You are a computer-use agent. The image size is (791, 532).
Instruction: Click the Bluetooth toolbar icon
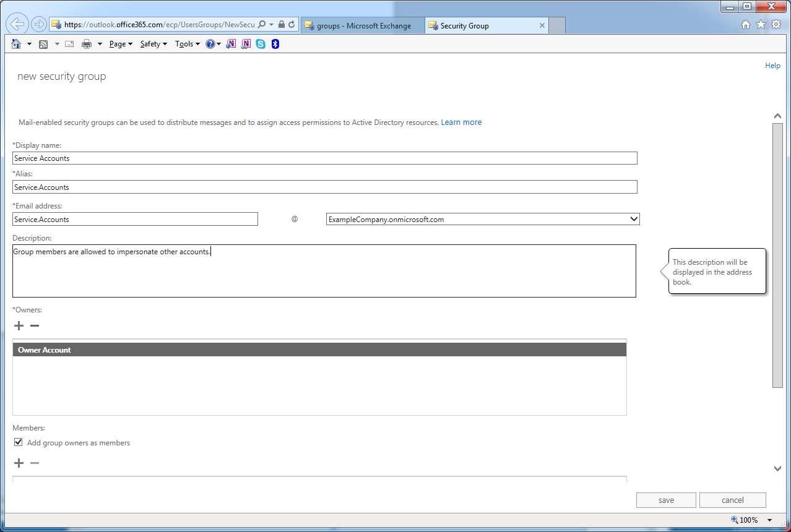tap(275, 44)
